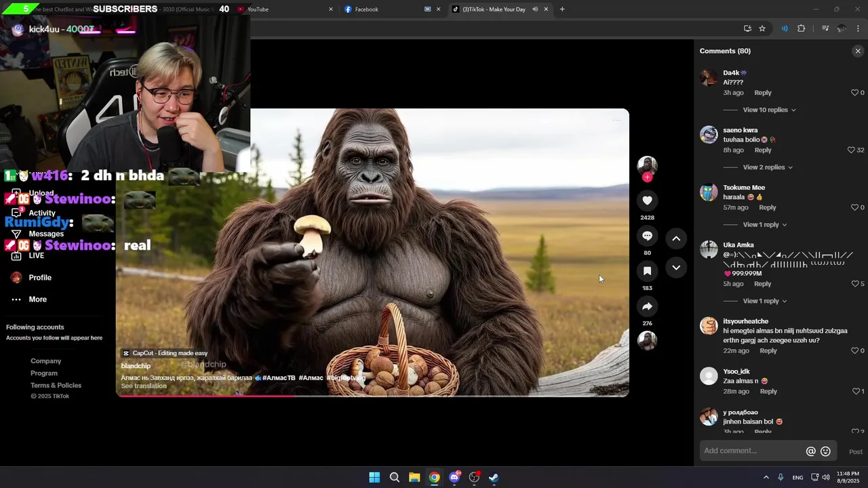Reply to Da4k's comment
The image size is (868, 488).
pos(763,93)
